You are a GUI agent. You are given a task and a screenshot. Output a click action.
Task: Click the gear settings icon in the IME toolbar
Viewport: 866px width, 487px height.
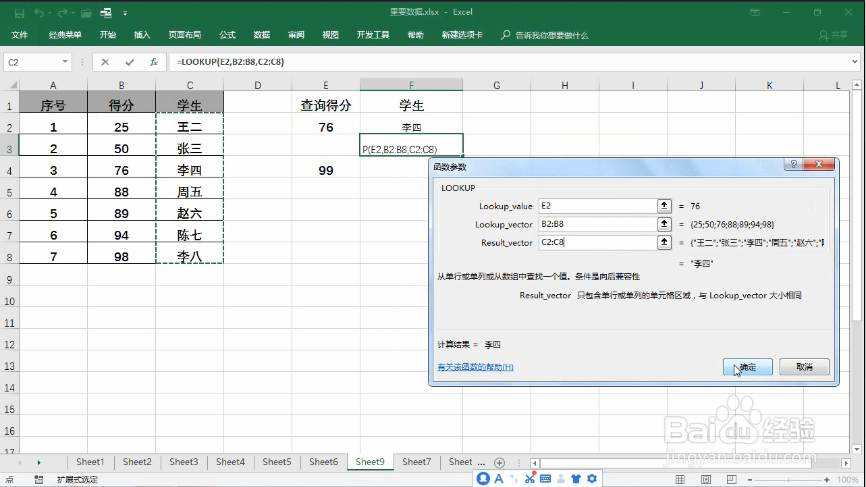click(592, 479)
